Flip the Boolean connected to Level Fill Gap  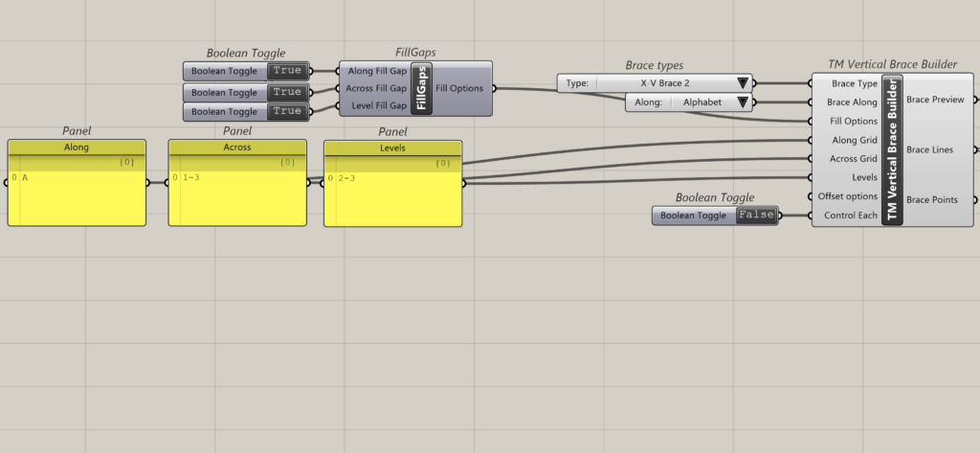click(287, 112)
